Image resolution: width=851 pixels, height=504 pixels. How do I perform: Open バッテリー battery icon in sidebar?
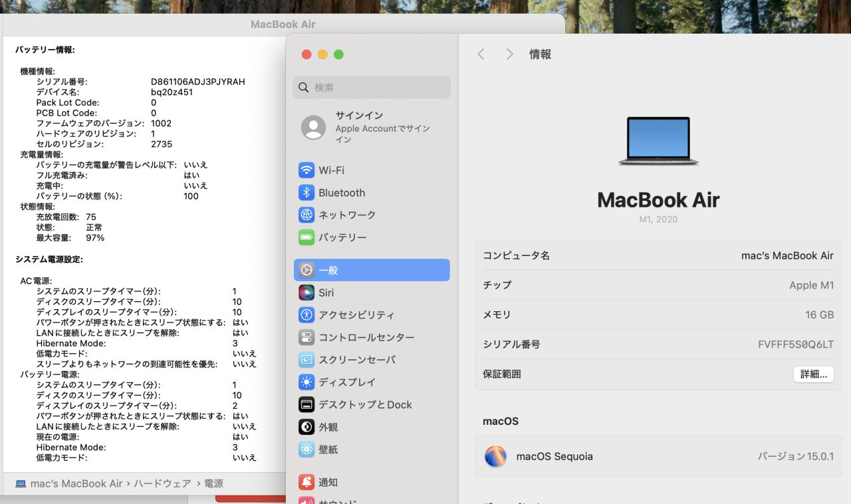pos(306,237)
